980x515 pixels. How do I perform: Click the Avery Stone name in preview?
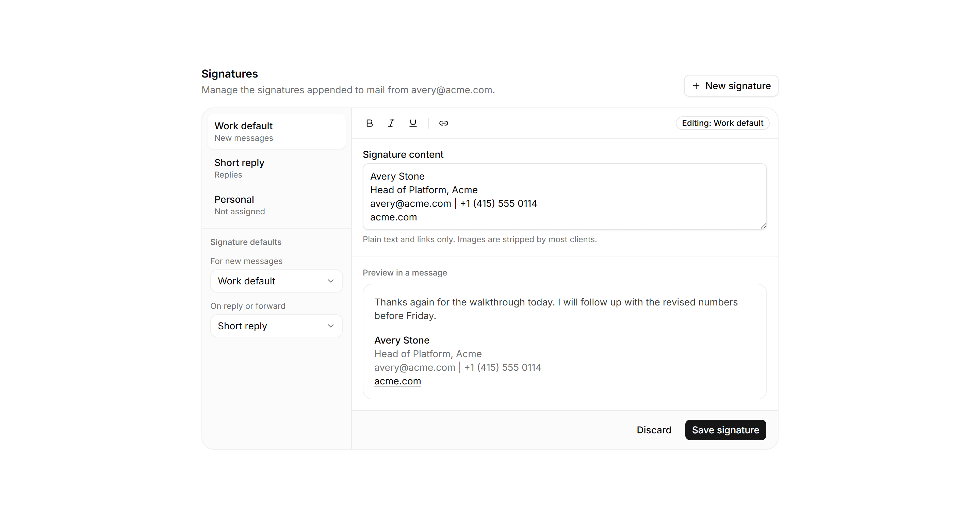coord(402,340)
